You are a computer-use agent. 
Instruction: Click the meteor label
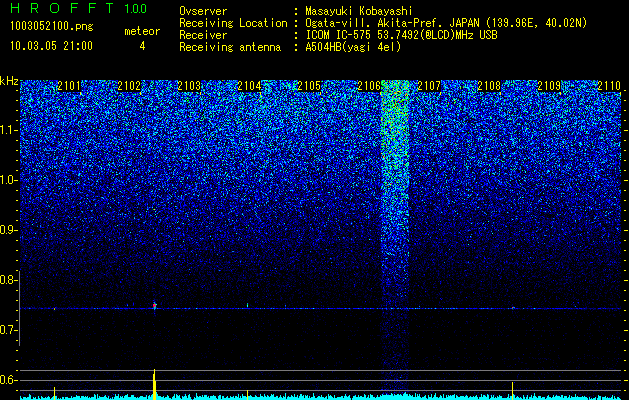(142, 31)
